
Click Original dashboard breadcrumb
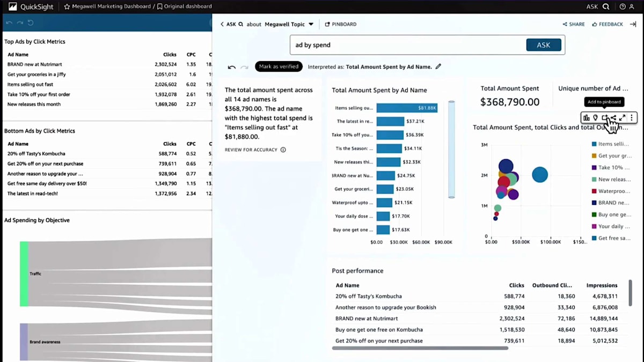188,7
